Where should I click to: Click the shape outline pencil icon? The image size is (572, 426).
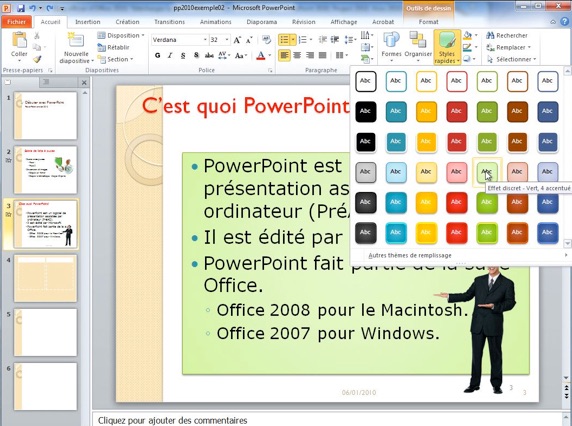coord(467,47)
